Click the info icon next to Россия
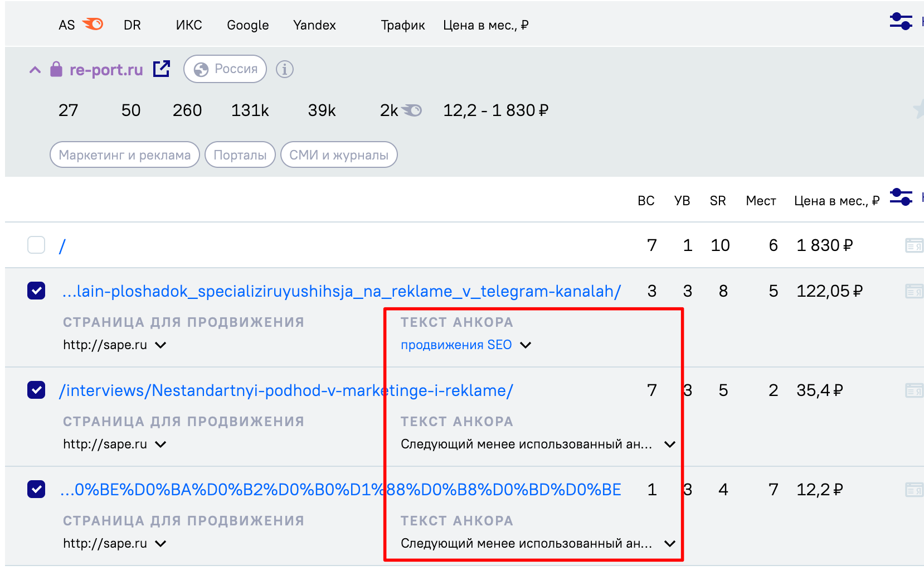Viewport: 924px width, 570px height. (285, 69)
